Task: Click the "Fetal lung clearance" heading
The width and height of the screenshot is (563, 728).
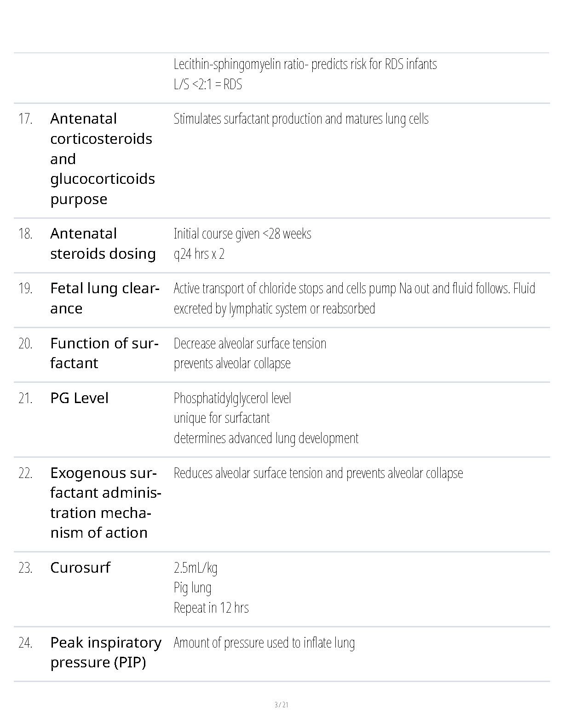Action: pos(104,298)
